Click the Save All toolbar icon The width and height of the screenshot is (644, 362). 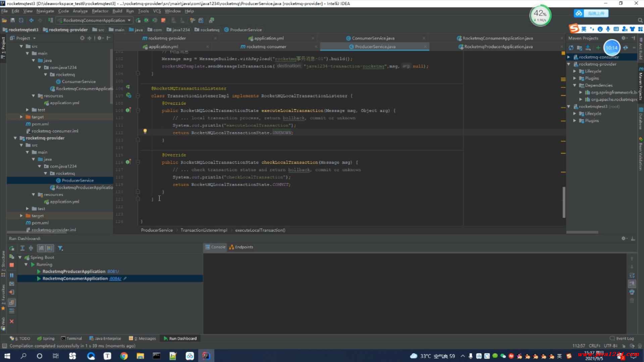click(x=13, y=20)
